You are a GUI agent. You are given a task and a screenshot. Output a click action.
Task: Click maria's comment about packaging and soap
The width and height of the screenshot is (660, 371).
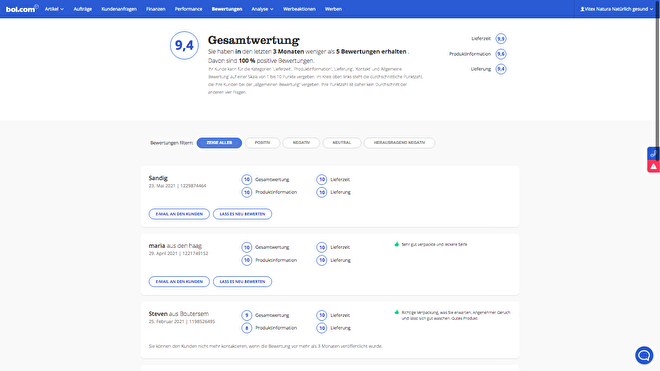tap(434, 244)
